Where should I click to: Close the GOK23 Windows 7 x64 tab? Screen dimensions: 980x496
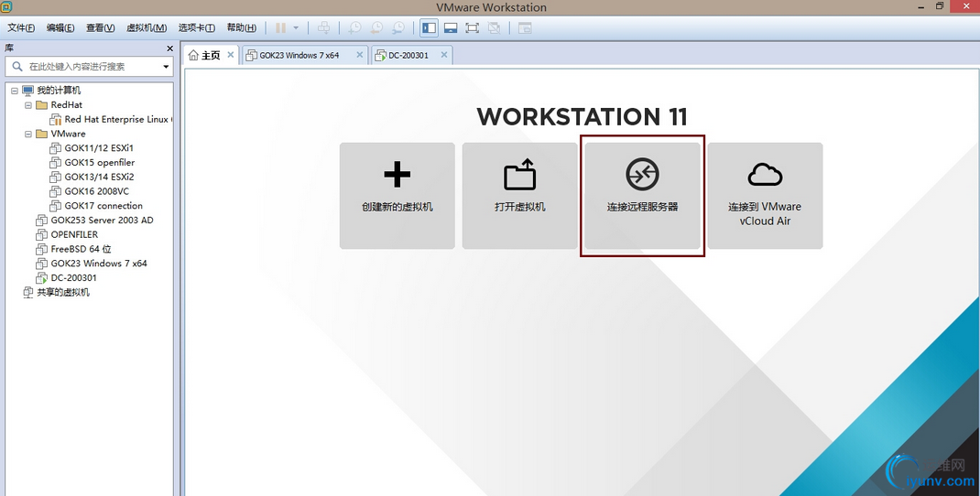pos(359,55)
